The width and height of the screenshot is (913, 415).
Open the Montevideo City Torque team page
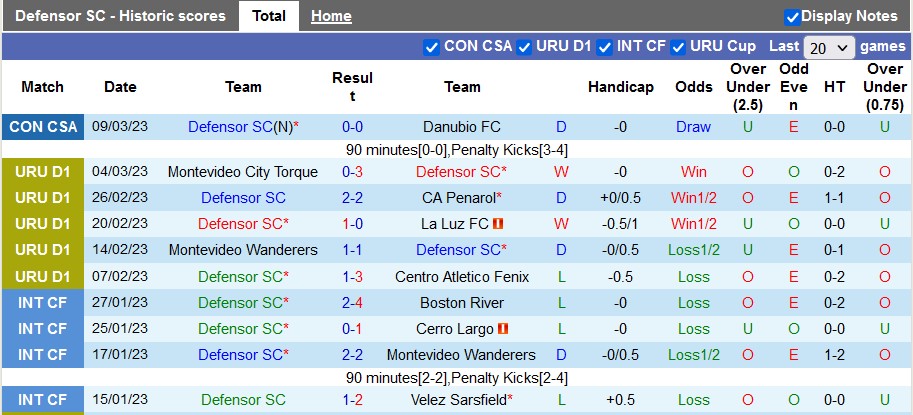(x=243, y=172)
